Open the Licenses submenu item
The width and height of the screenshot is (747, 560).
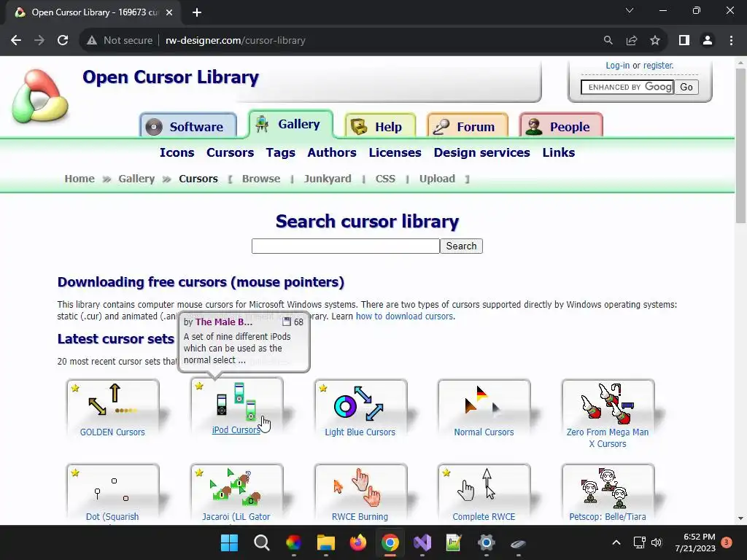(x=395, y=152)
